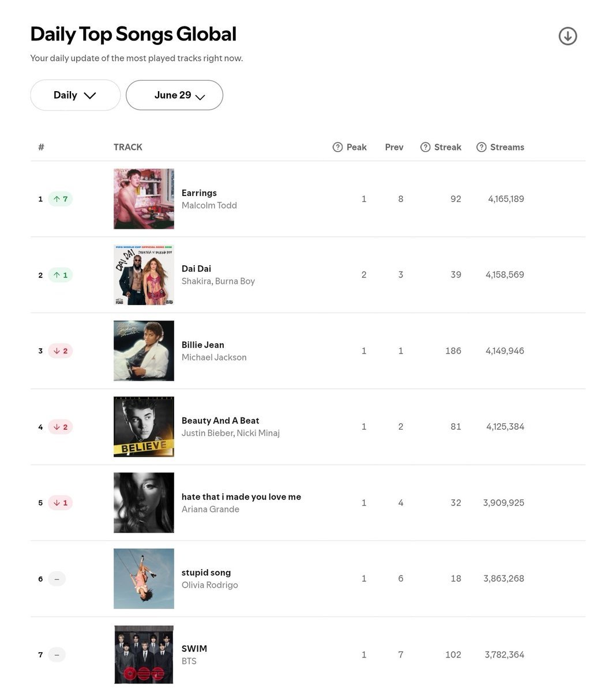Open the Earrings song title
Screen dimensions: 616x692
point(199,193)
